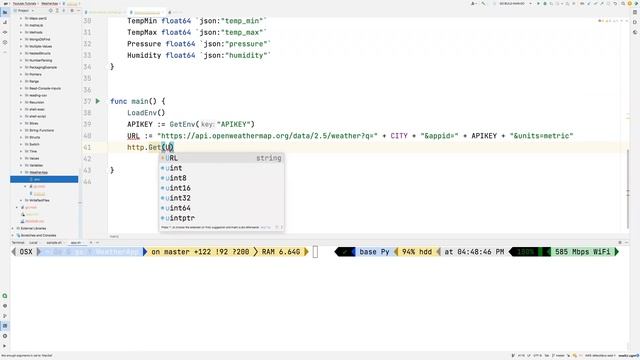
Task: Click the main breadcrumb below editor
Action: coord(114,236)
